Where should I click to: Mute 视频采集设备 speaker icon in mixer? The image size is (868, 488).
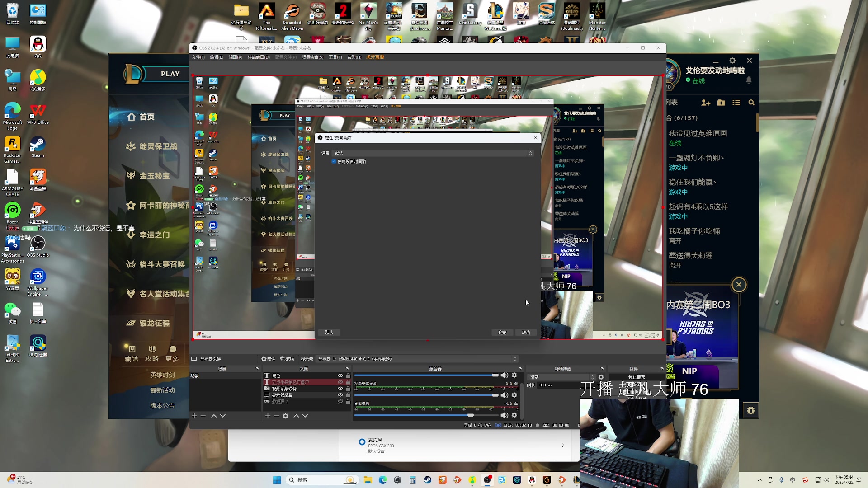505,395
